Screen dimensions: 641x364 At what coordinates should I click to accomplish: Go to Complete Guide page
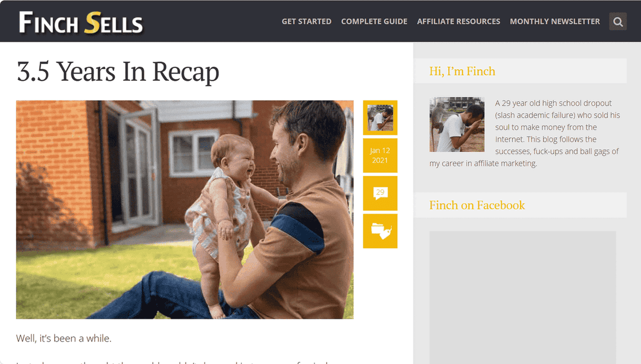click(x=374, y=21)
